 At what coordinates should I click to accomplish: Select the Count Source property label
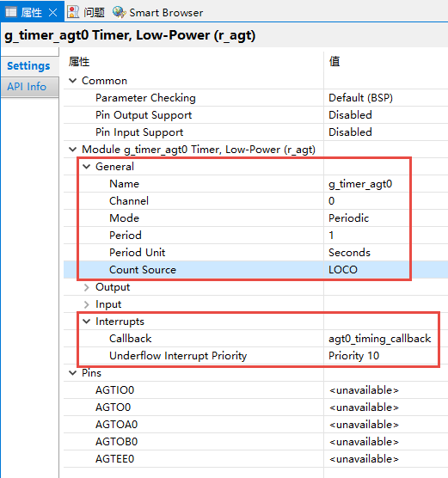[x=143, y=270]
